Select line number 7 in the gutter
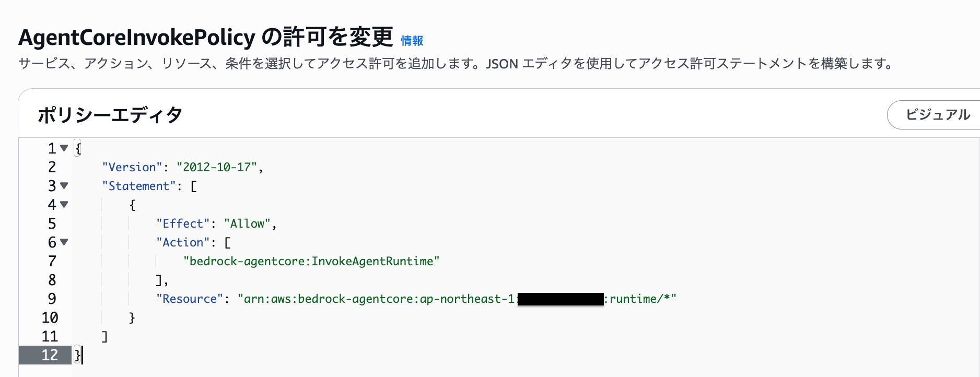This screenshot has width=980, height=377. click(52, 261)
